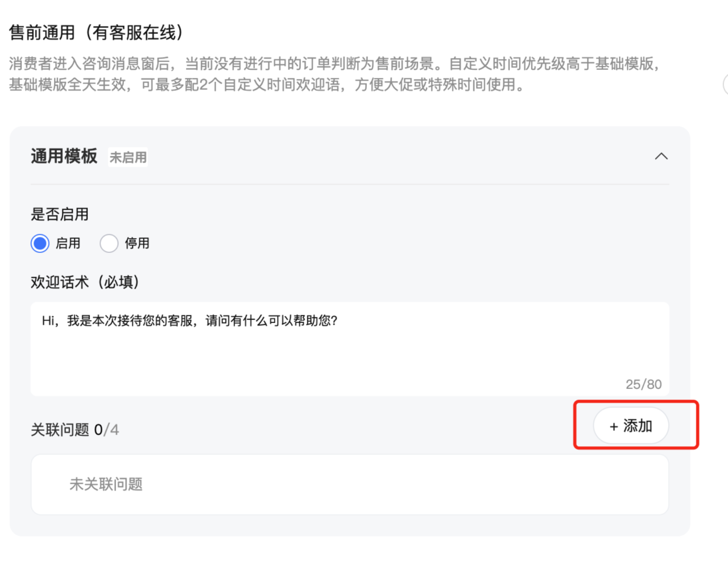Click the horizontal divider under 通用模板 header
Viewport: 728px width, 569px height.
[x=350, y=184]
